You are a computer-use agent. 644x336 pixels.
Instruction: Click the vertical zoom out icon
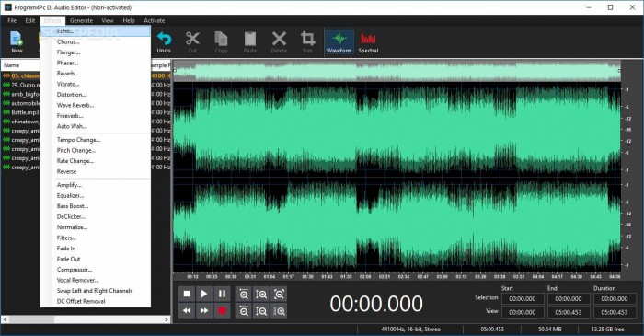(x=261, y=311)
